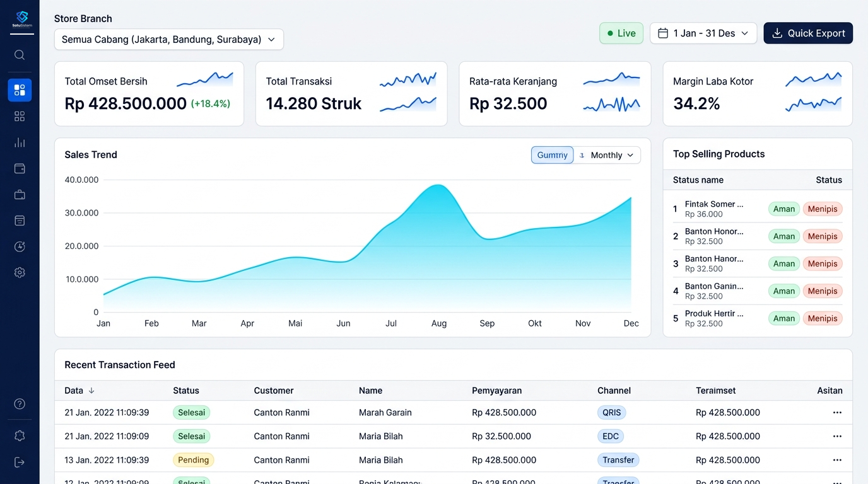The height and width of the screenshot is (484, 868).
Task: Open search from the sidebar magnifier icon
Action: click(x=20, y=55)
